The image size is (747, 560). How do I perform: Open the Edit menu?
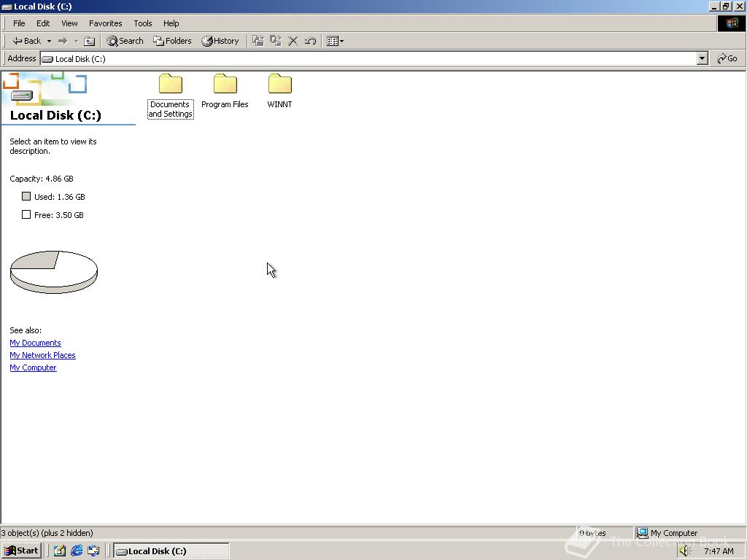click(43, 23)
